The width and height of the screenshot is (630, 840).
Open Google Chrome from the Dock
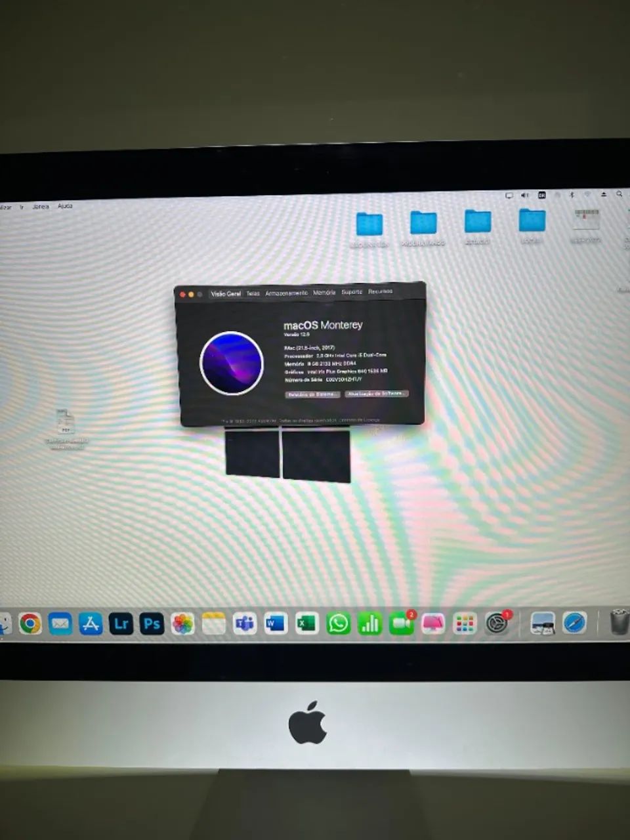[x=30, y=623]
